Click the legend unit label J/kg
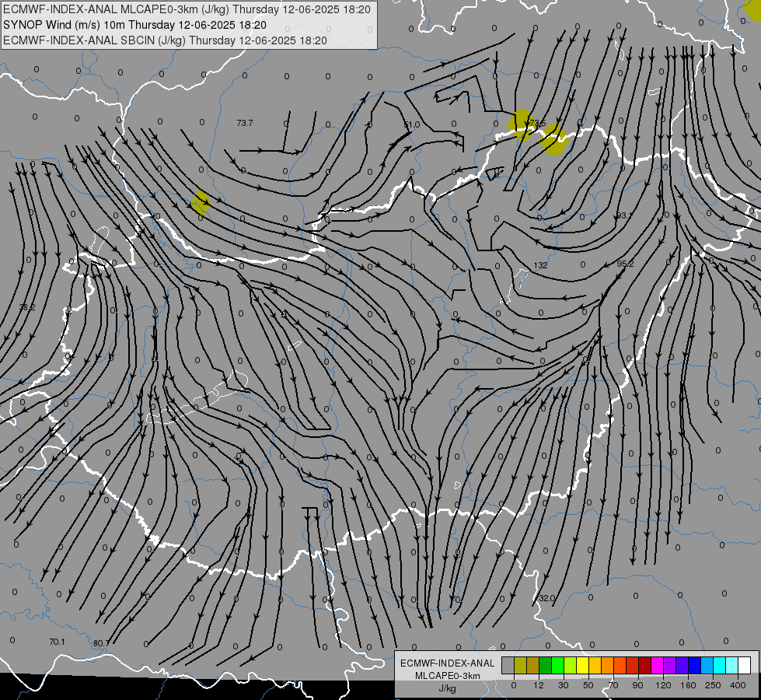Screen dimensions: 761x700 click(448, 688)
